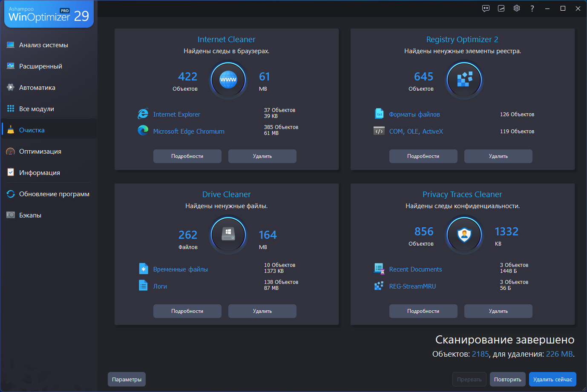Screen dimensions: 587x392
Task: Switch to Расширенный section
Action: (x=49, y=66)
